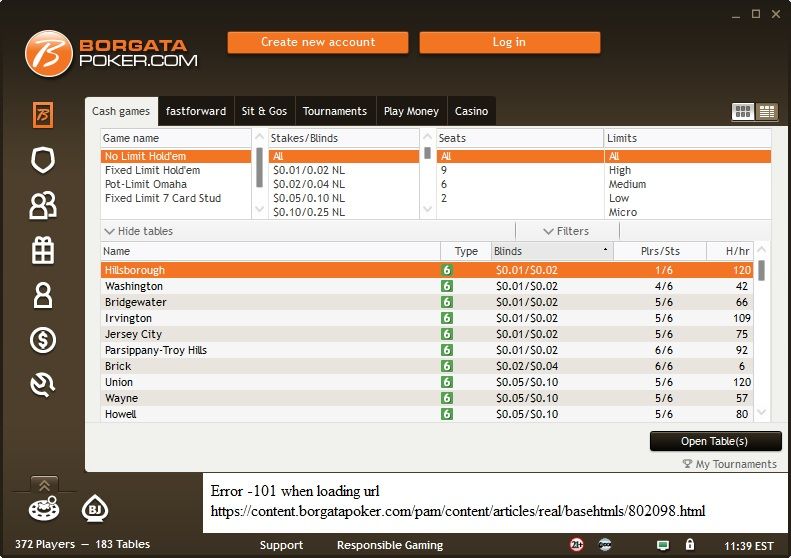This screenshot has width=791, height=558.
Task: Select 2 seats filter
Action: tap(520, 198)
